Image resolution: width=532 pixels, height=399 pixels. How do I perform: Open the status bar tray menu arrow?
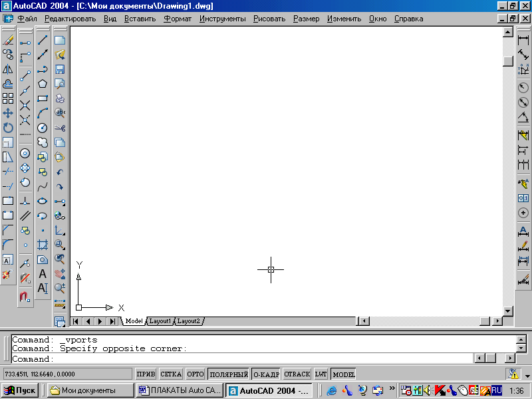click(527, 376)
